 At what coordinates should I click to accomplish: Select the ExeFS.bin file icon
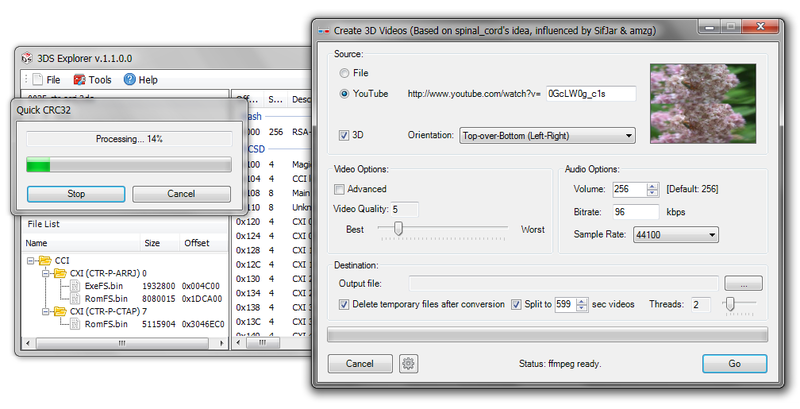click(x=75, y=285)
